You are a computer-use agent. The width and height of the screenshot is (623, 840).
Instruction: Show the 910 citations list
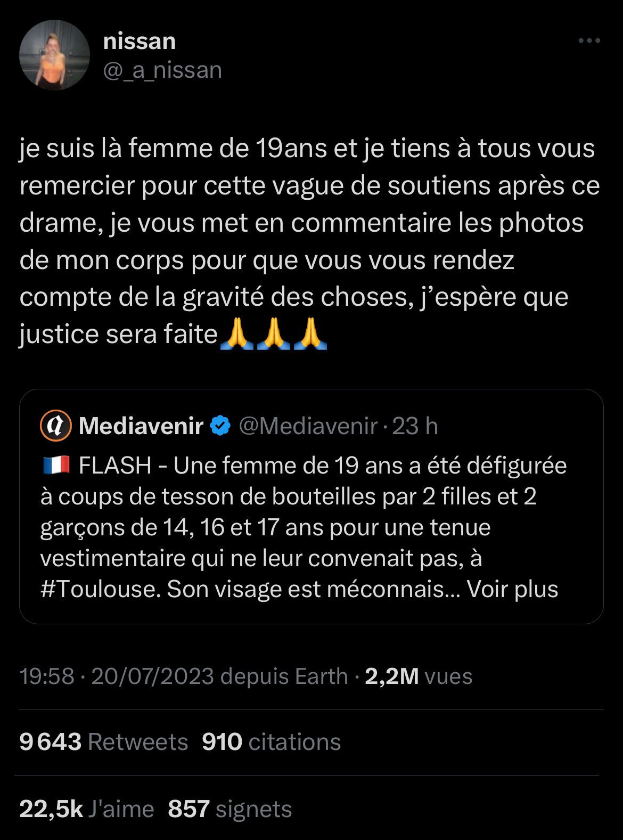click(x=271, y=741)
